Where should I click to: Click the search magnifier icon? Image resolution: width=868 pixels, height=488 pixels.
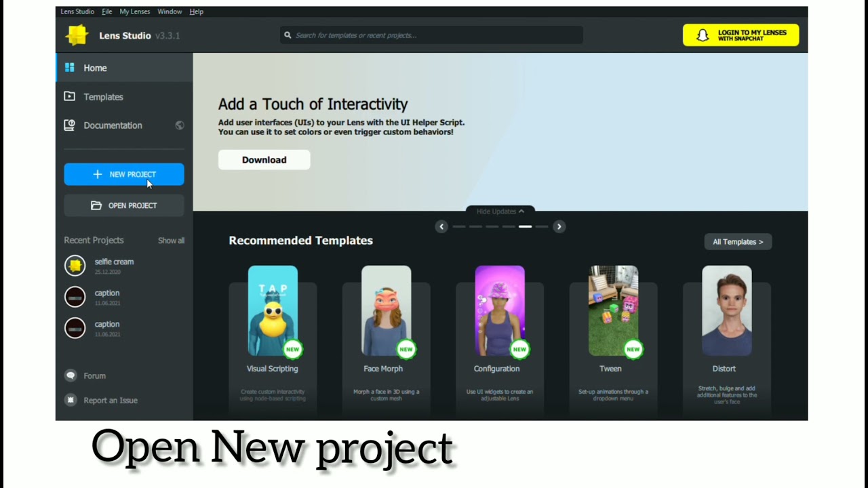click(x=288, y=35)
